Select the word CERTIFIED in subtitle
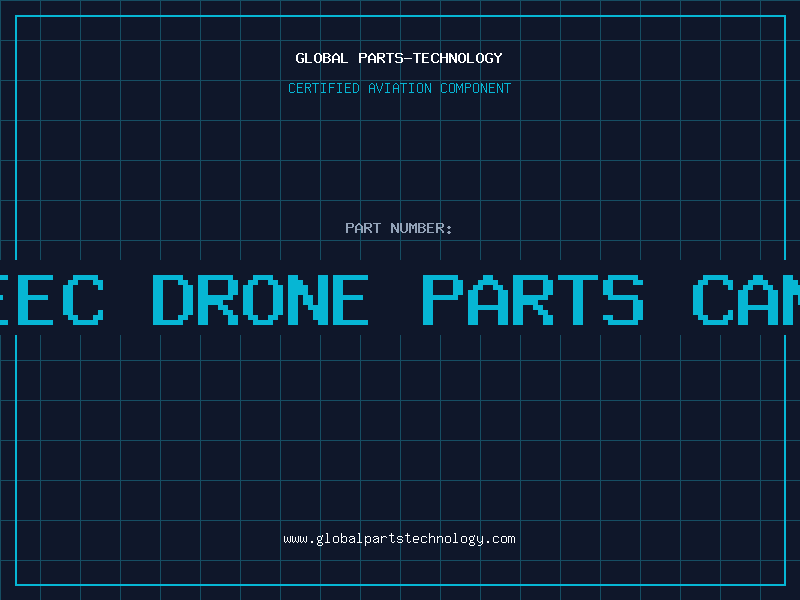The width and height of the screenshot is (800, 600). click(324, 88)
